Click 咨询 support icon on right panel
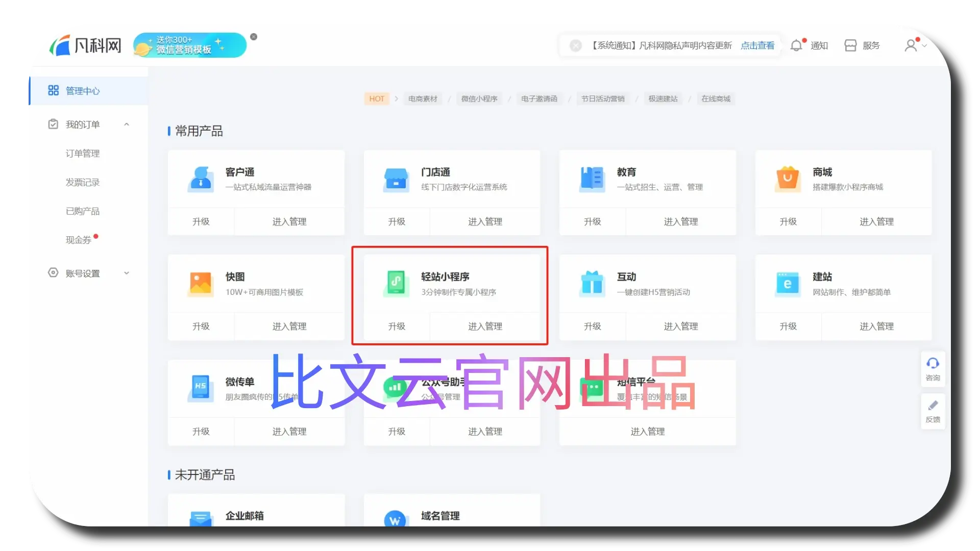980x551 pixels. (x=932, y=369)
